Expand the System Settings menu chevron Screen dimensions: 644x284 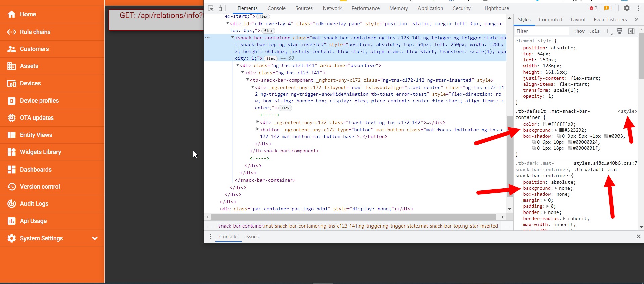(95, 238)
